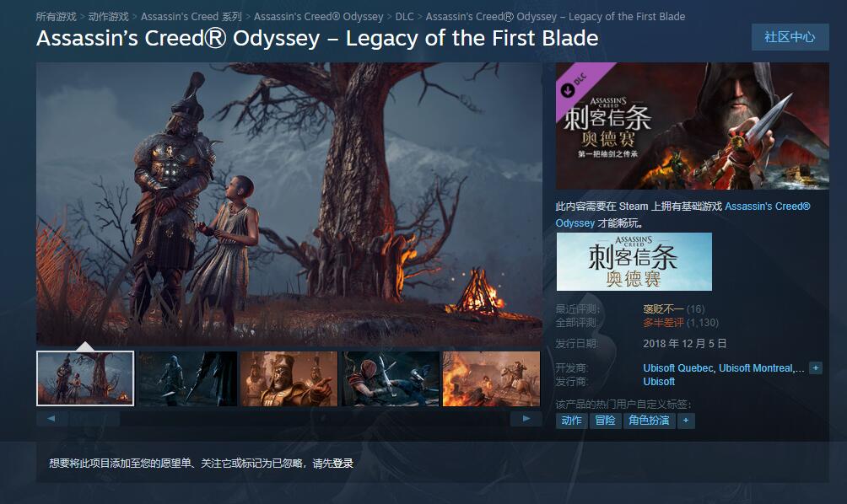Click the right arrow on thumbnail scroller
The width and height of the screenshot is (847, 504).
(526, 419)
